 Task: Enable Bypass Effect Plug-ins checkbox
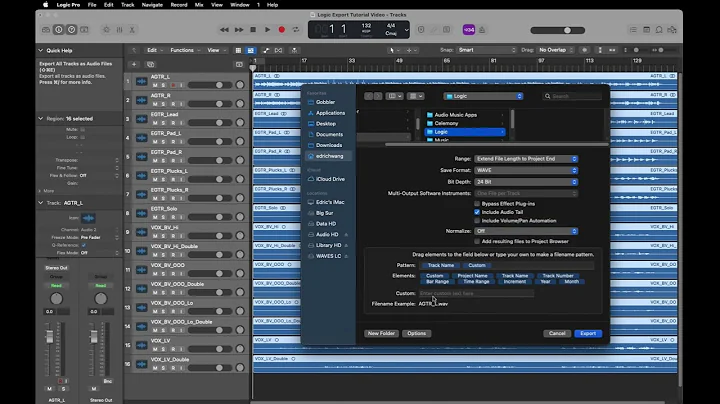click(477, 203)
